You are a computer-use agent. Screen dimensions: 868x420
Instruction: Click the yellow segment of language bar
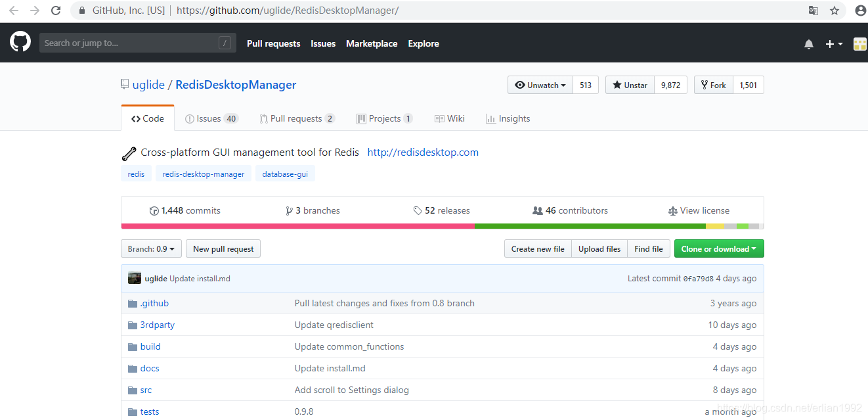pos(715,226)
